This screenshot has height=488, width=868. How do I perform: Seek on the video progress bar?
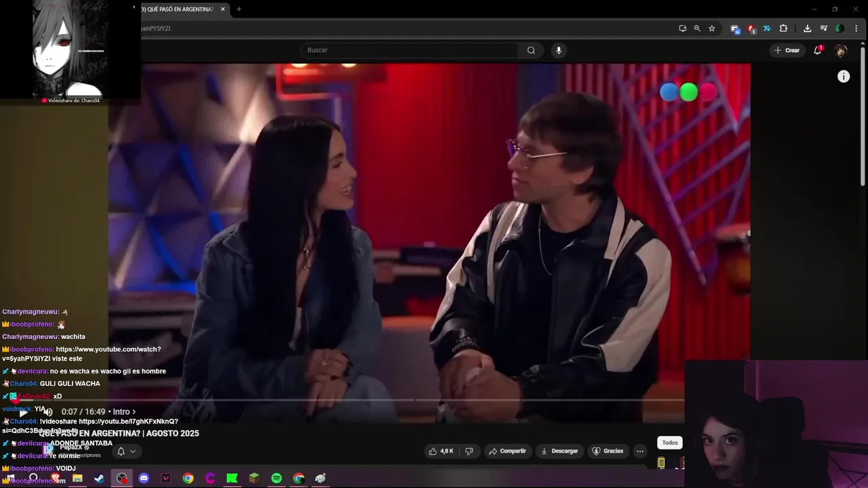[347, 400]
